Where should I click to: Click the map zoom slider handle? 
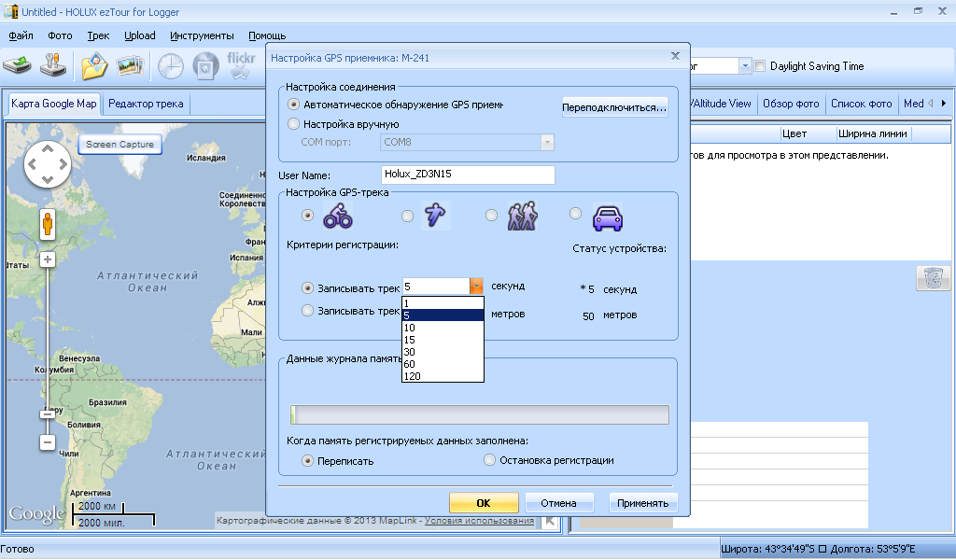(x=48, y=414)
